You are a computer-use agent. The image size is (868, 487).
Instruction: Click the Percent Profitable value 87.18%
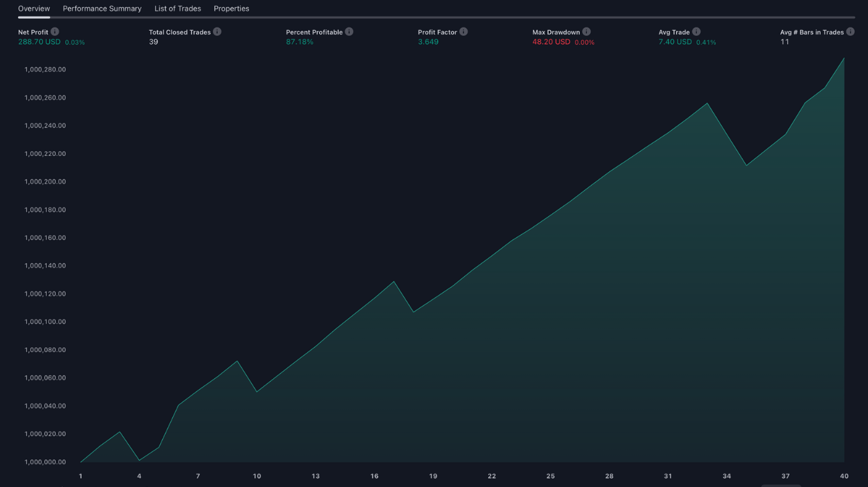(x=300, y=42)
